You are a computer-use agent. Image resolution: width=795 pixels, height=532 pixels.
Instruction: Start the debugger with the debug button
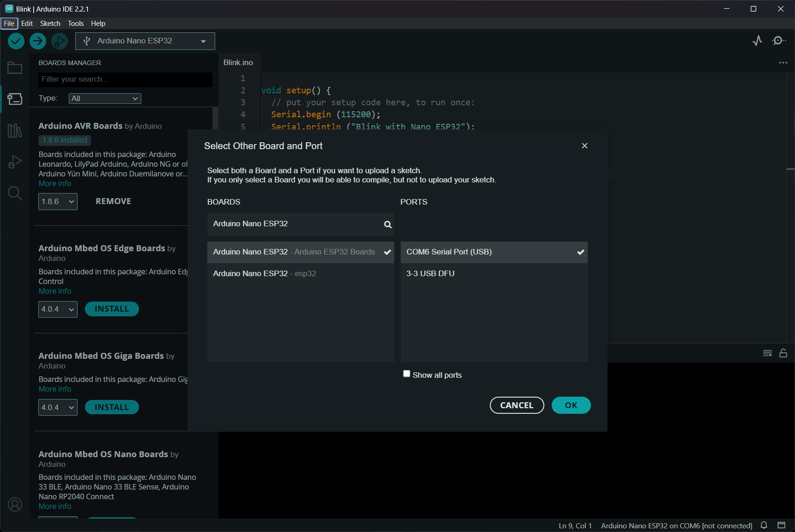click(60, 41)
